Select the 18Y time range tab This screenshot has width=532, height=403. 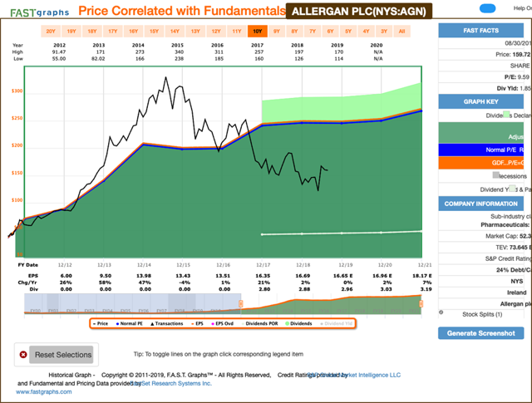click(x=92, y=32)
